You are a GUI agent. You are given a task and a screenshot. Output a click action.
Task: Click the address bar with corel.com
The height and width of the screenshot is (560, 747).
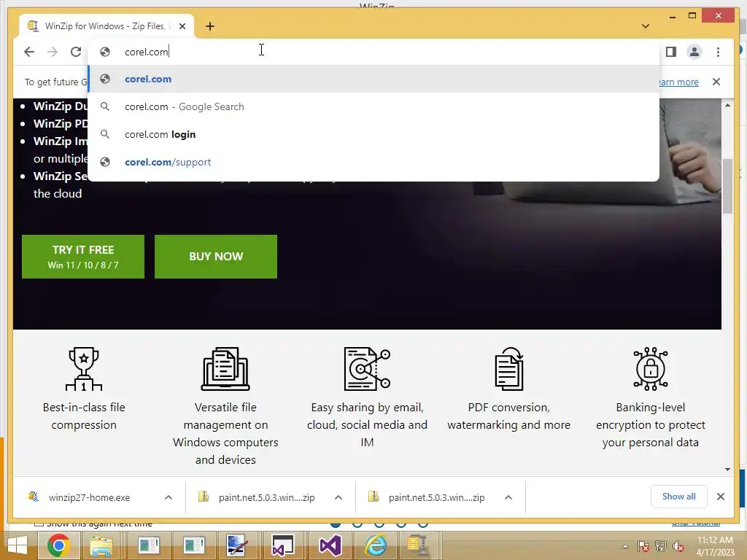click(x=374, y=52)
